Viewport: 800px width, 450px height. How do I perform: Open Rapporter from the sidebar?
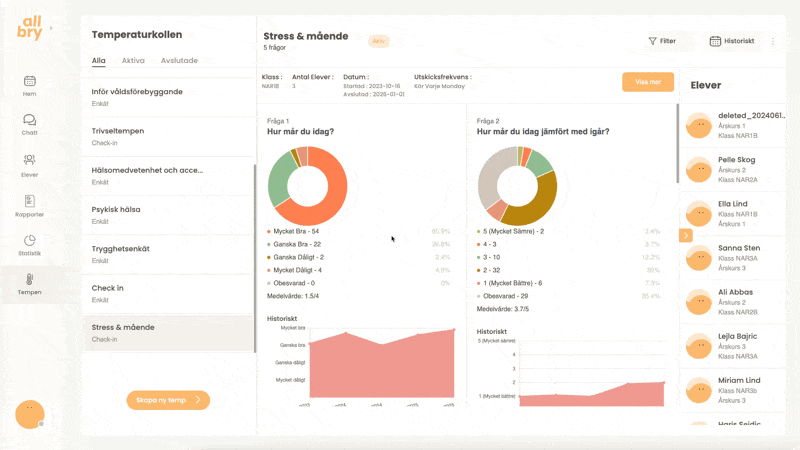[x=30, y=204]
